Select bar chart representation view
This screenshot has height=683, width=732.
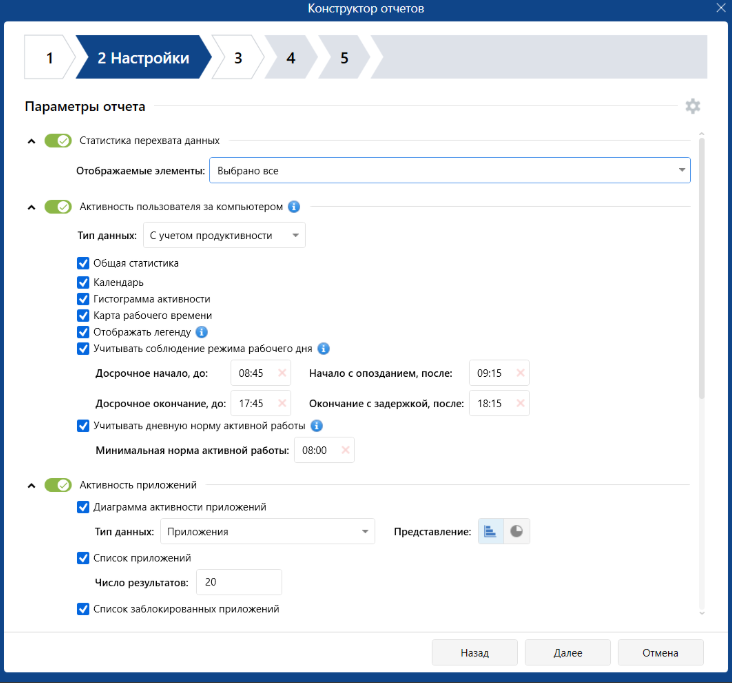(491, 531)
